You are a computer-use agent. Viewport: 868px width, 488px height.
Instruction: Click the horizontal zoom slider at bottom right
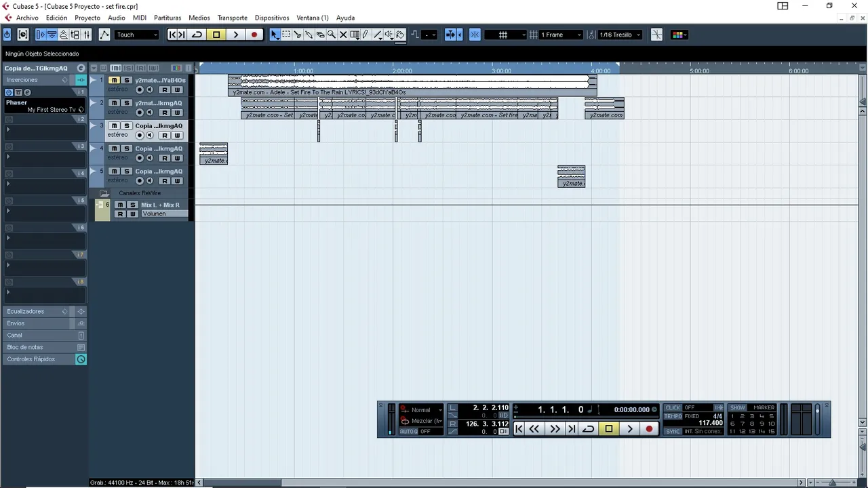(x=833, y=483)
